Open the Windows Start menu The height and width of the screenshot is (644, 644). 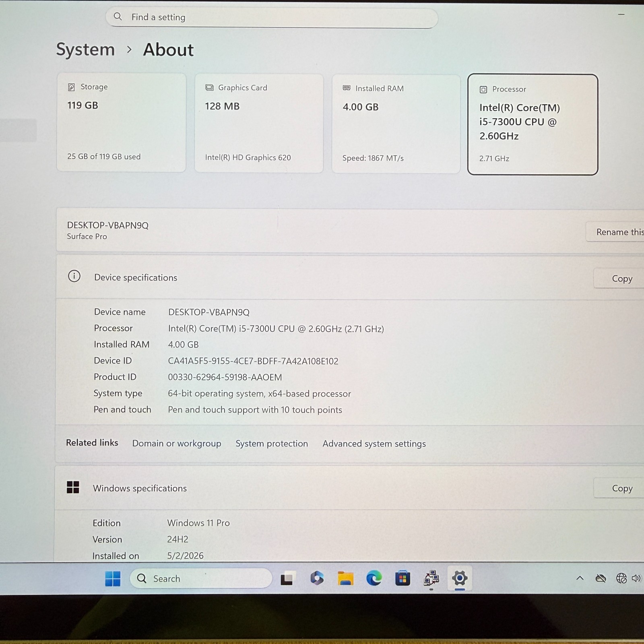(113, 579)
